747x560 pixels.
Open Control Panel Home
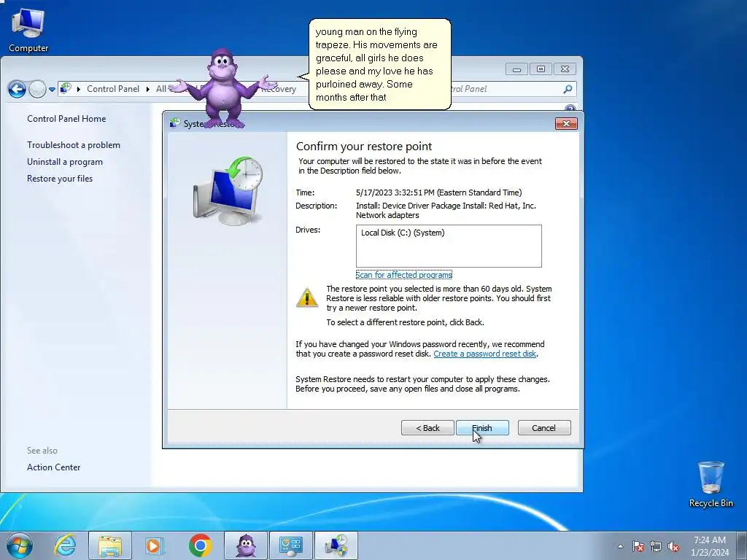click(66, 119)
